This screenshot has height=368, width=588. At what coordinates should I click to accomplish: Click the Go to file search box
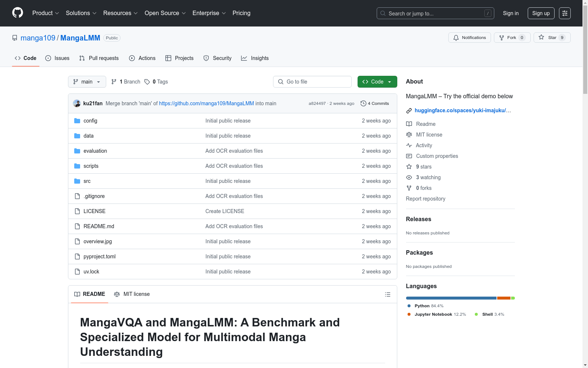[x=312, y=82]
